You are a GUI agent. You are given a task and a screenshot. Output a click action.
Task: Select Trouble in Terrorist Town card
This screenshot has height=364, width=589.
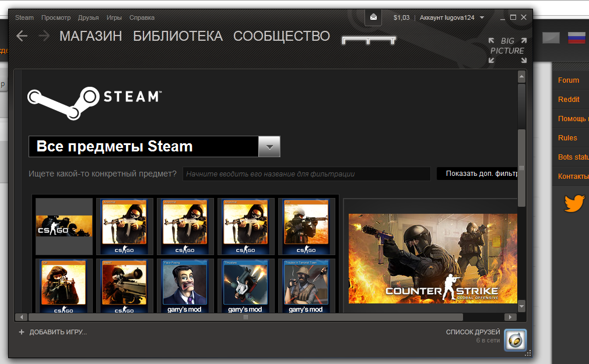point(306,286)
